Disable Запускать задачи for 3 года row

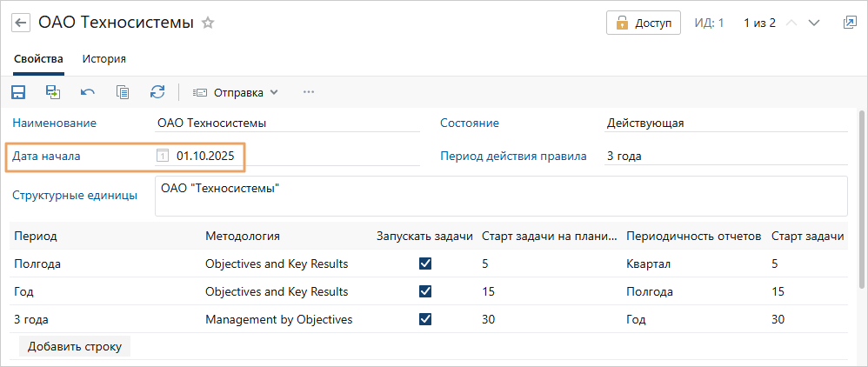coord(425,319)
